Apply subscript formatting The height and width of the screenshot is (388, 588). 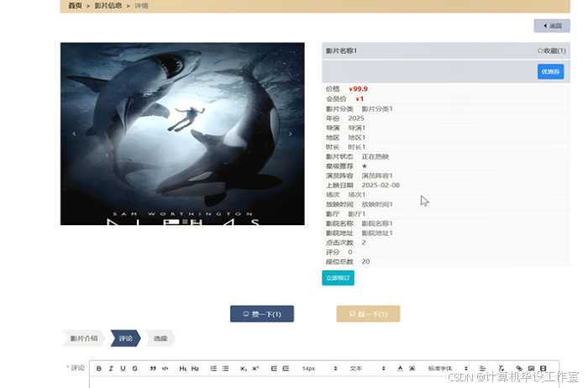pos(244,369)
